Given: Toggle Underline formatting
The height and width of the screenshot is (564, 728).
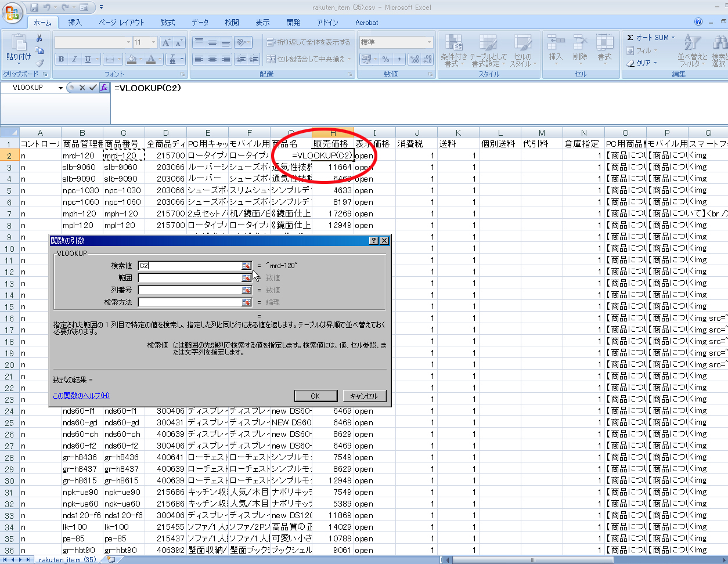Looking at the screenshot, I should click(88, 59).
